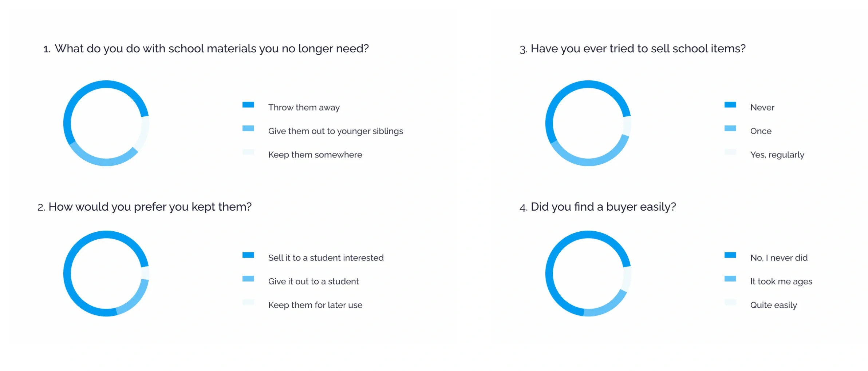Select the "How would you prefer you kept them?" heading
868x371 pixels.
coord(145,207)
